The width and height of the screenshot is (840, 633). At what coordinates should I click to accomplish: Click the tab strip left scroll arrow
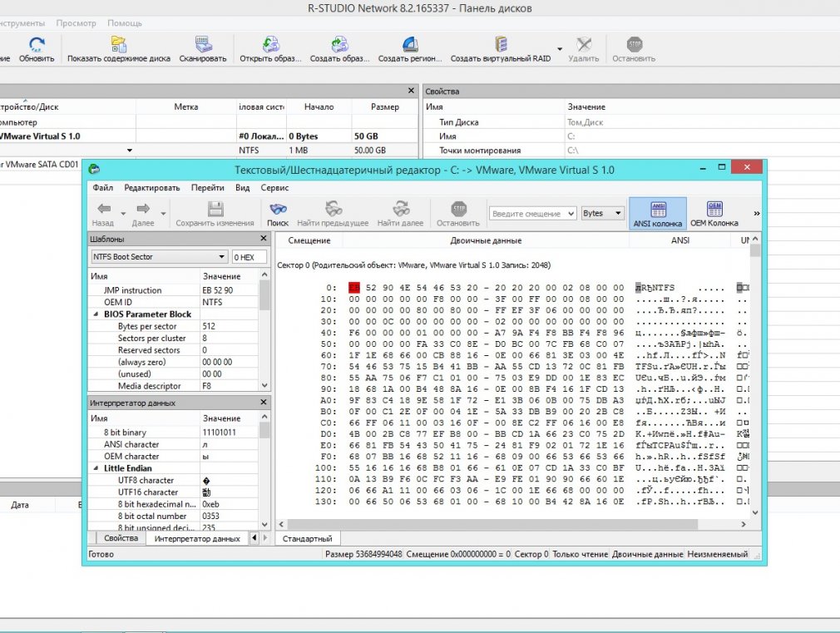pos(254,537)
